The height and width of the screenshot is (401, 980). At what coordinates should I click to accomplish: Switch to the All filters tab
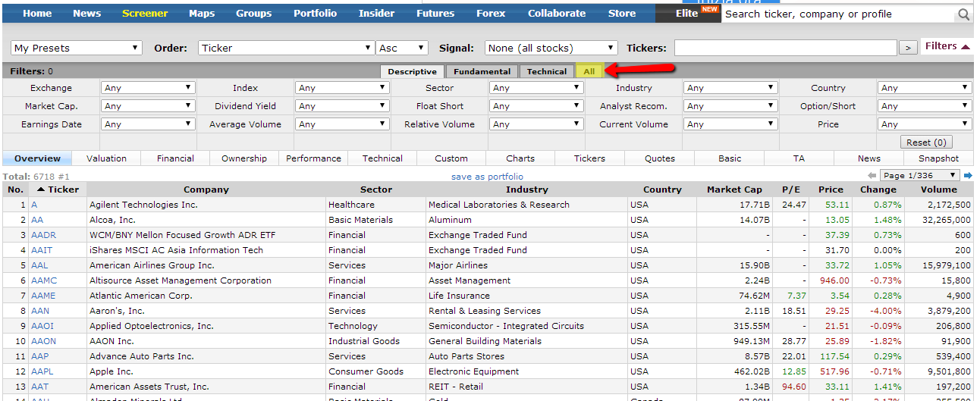pos(589,71)
